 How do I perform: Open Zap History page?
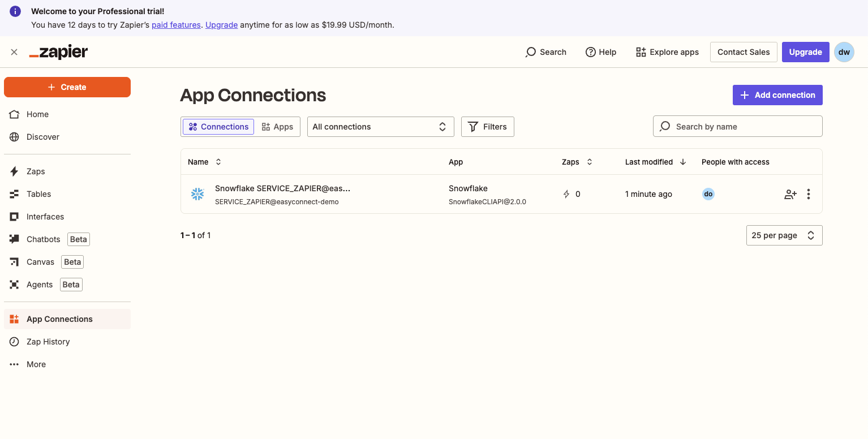click(x=67, y=342)
